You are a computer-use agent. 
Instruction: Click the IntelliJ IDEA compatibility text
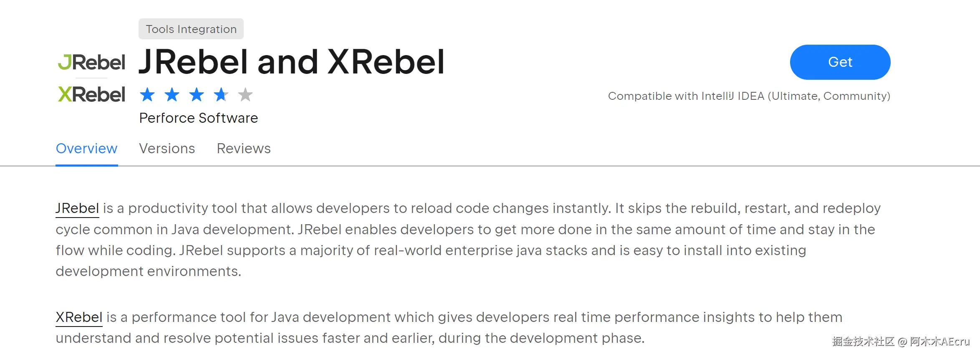[x=749, y=96]
